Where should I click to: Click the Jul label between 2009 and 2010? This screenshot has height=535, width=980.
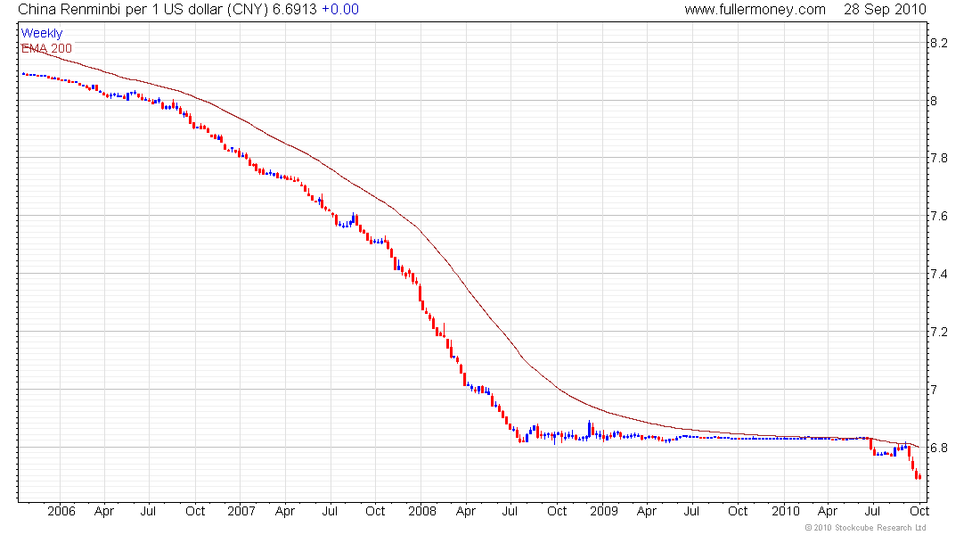click(x=691, y=511)
